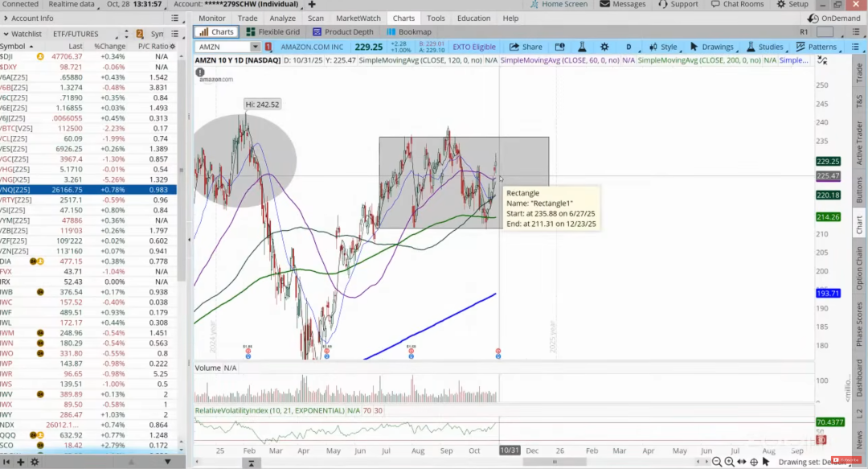Click the horizontal expand arrows icon
Image resolution: width=868 pixels, height=469 pixels.
[742, 462]
